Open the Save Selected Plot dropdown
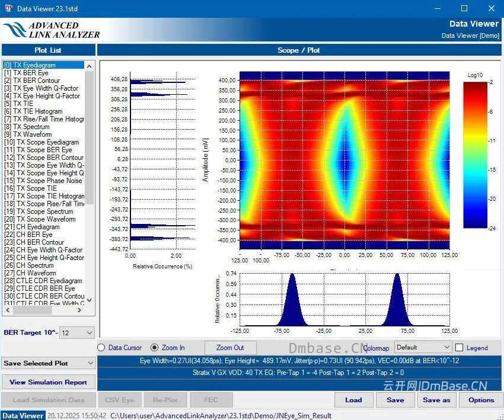Viewport: 504px width, 420px height. 48,363
